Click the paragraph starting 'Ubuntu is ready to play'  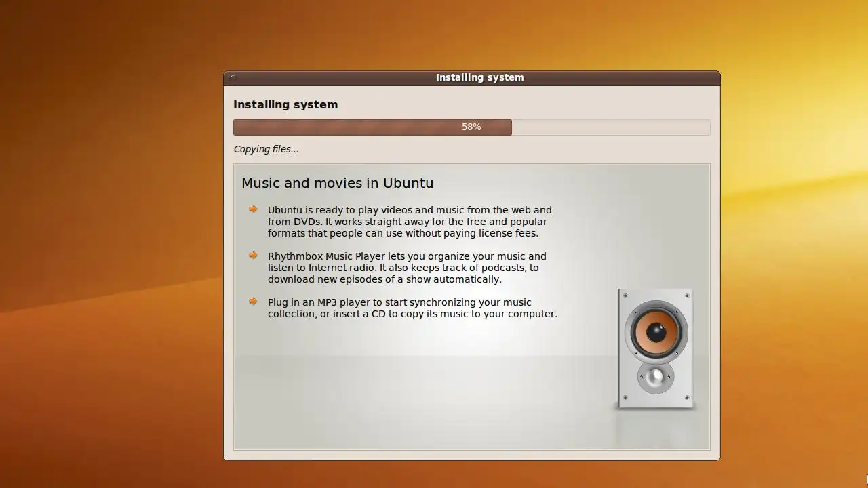(x=410, y=222)
